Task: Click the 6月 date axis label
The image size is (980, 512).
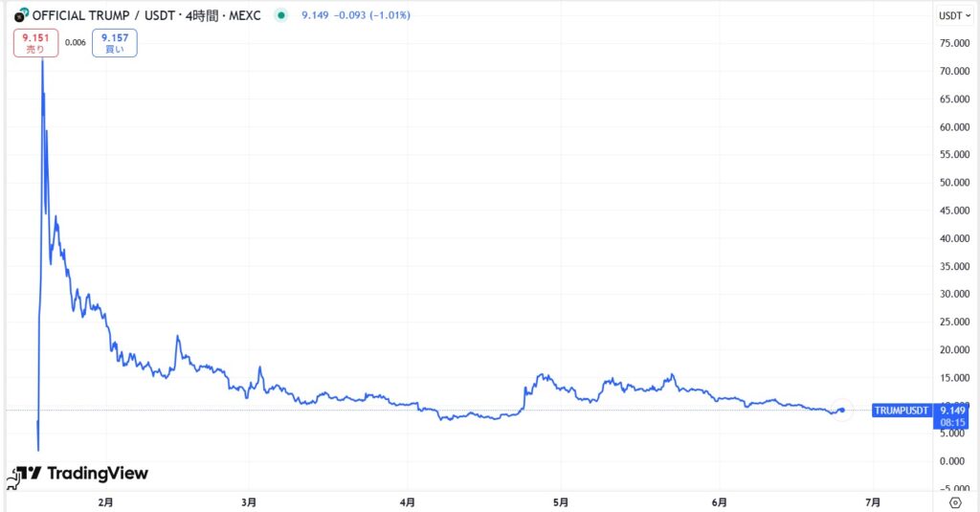Action: [x=720, y=502]
